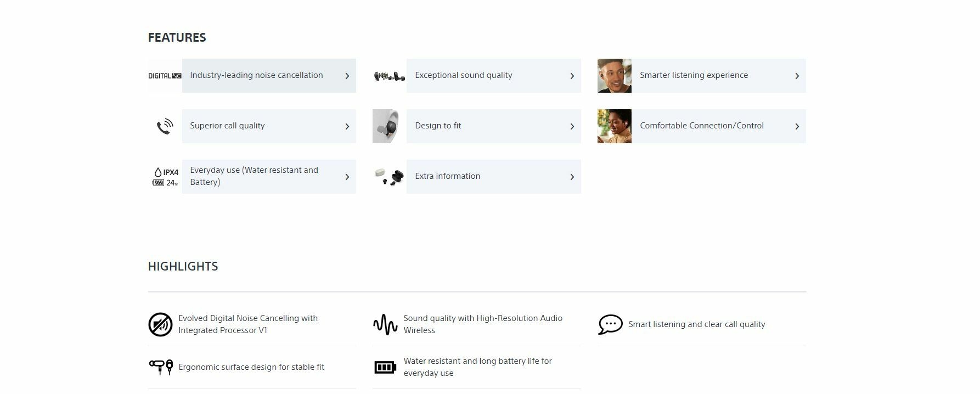This screenshot has height=394, width=980.
Task: Click the IPX4 battery 24hr icon
Action: [x=165, y=177]
